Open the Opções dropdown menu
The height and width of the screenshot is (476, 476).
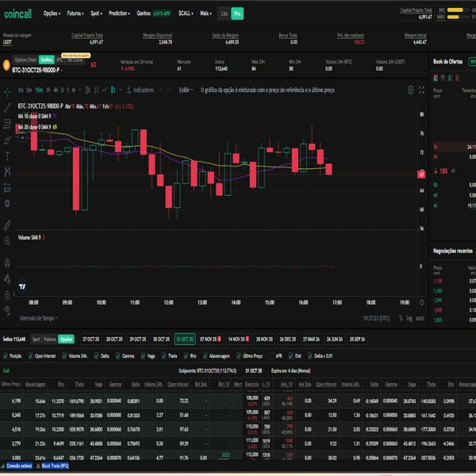point(52,13)
